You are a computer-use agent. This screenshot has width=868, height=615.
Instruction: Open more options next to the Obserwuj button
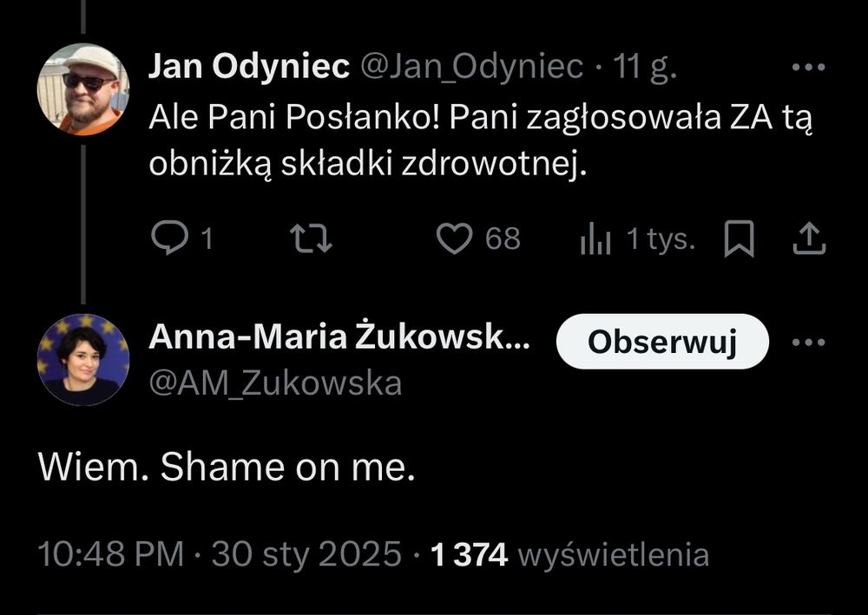tap(809, 342)
